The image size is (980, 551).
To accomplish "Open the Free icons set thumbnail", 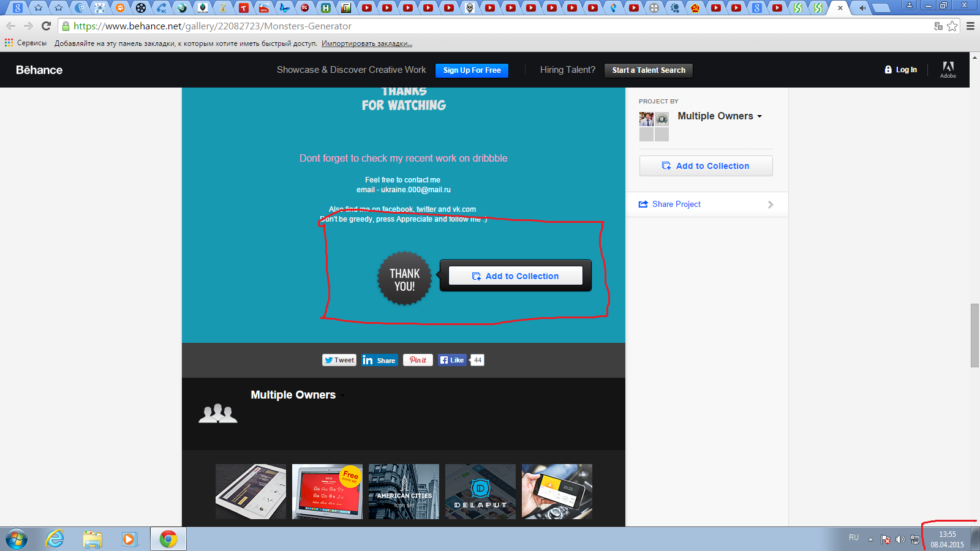I will tap(327, 492).
